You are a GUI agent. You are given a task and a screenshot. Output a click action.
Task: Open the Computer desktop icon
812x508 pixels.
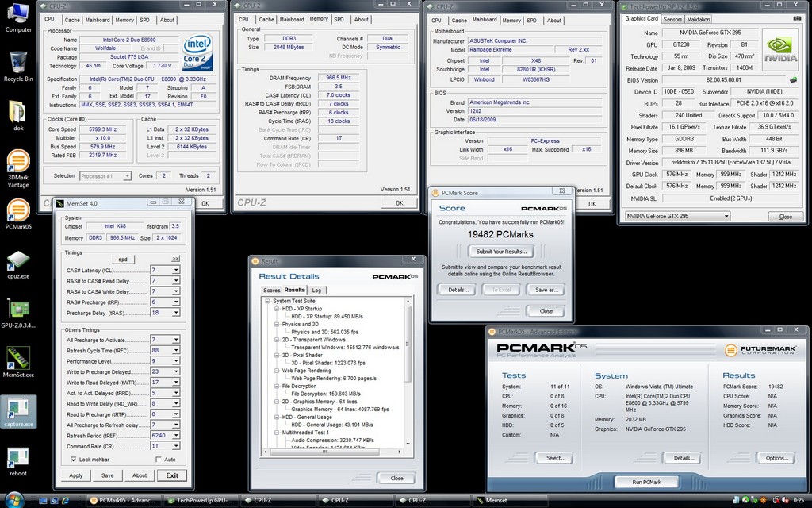18,17
